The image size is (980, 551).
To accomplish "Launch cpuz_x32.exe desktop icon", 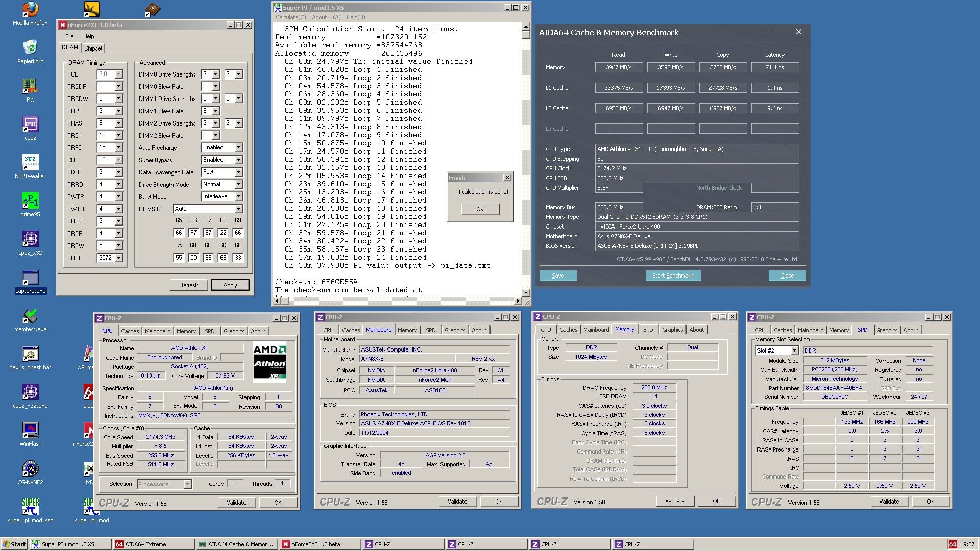I will tap(30, 396).
